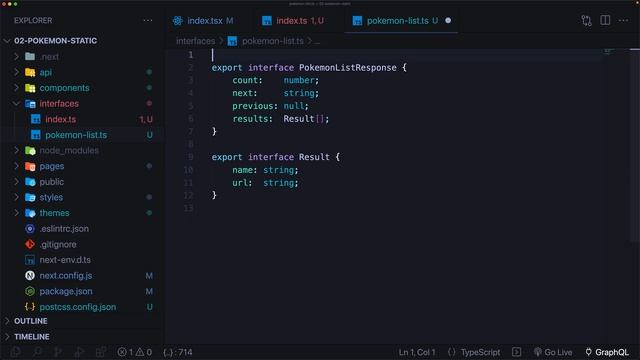Click the git icon beside .gitignore
The width and height of the screenshot is (640, 360).
point(30,244)
